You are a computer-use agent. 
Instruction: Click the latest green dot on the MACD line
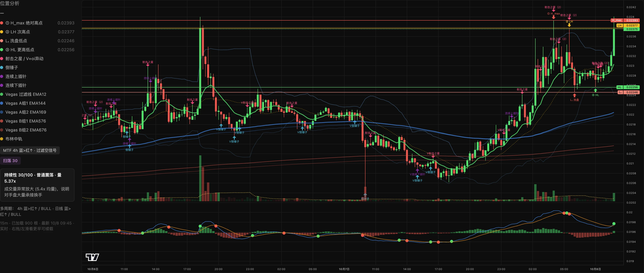tap(614, 224)
